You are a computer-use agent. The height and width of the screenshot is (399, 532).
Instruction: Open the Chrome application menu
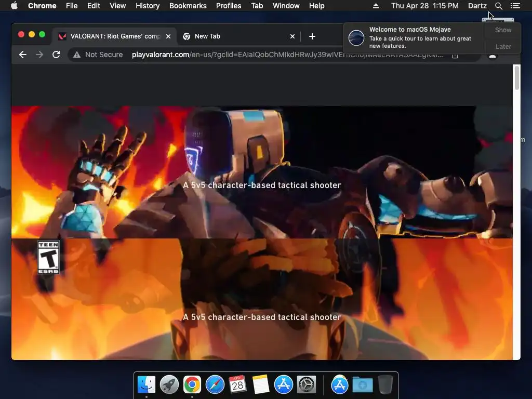pyautogui.click(x=42, y=6)
